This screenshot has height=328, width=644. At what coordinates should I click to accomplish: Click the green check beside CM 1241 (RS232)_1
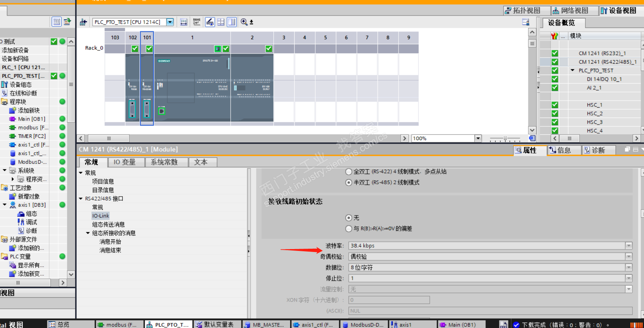(555, 53)
